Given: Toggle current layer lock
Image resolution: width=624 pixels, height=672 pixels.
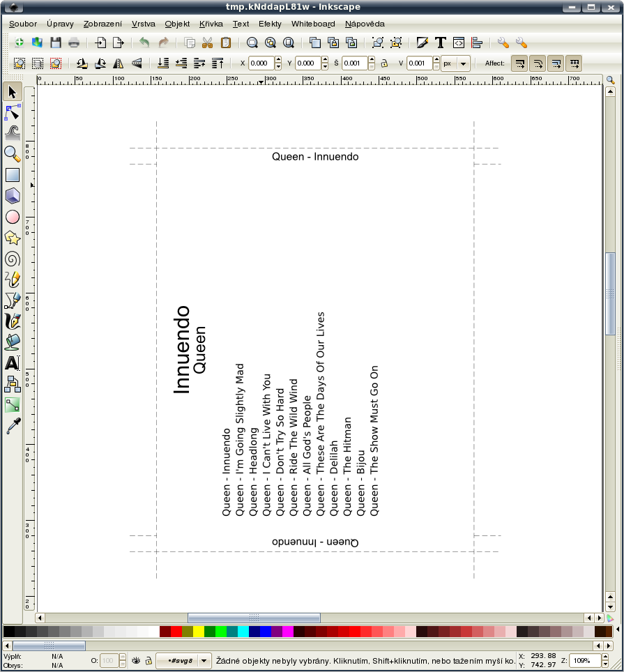Looking at the screenshot, I should pyautogui.click(x=149, y=660).
